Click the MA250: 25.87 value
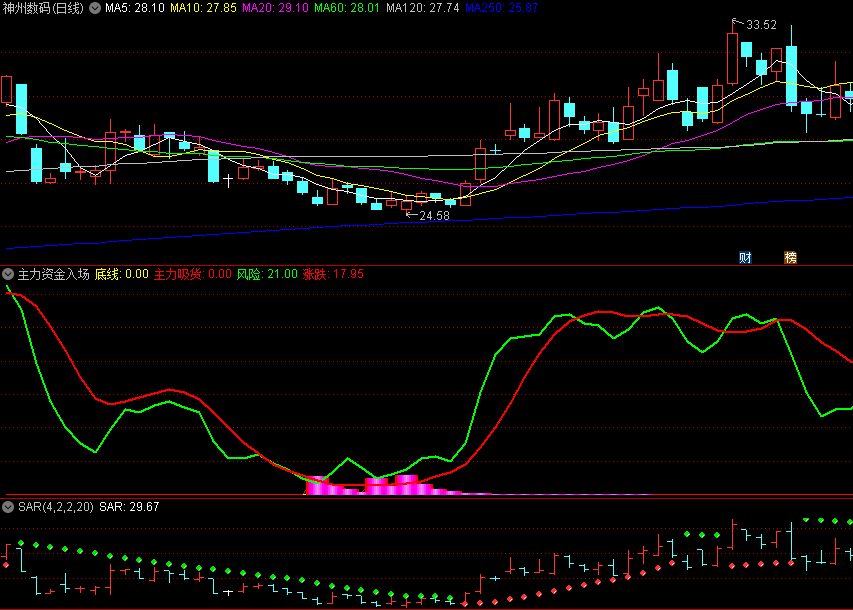This screenshot has height=610, width=853. point(502,8)
